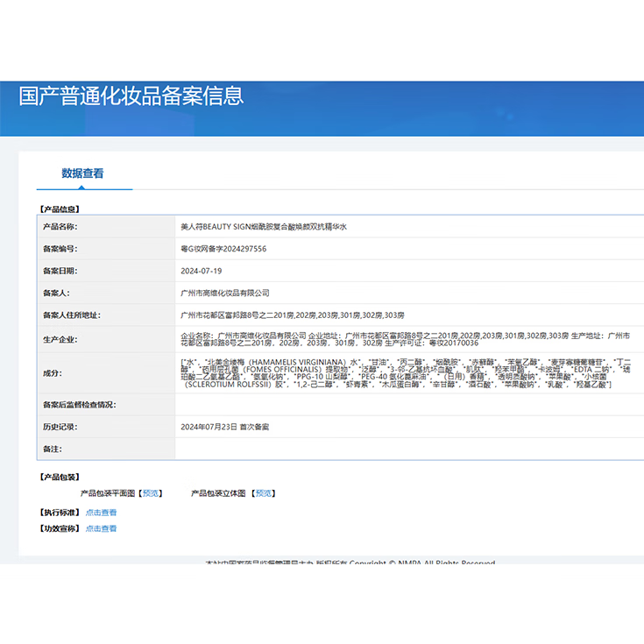This screenshot has height=644, width=644.
Task: Click the 备案人: row label
Action: pos(56,293)
